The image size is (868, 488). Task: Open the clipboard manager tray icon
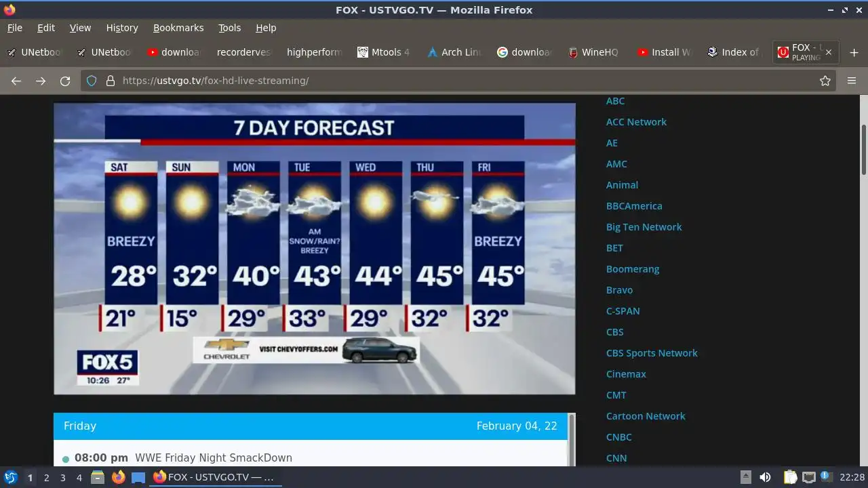click(791, 477)
